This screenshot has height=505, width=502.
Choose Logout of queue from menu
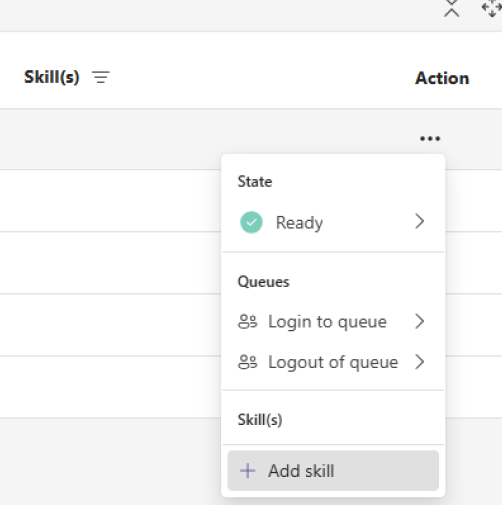click(x=333, y=362)
